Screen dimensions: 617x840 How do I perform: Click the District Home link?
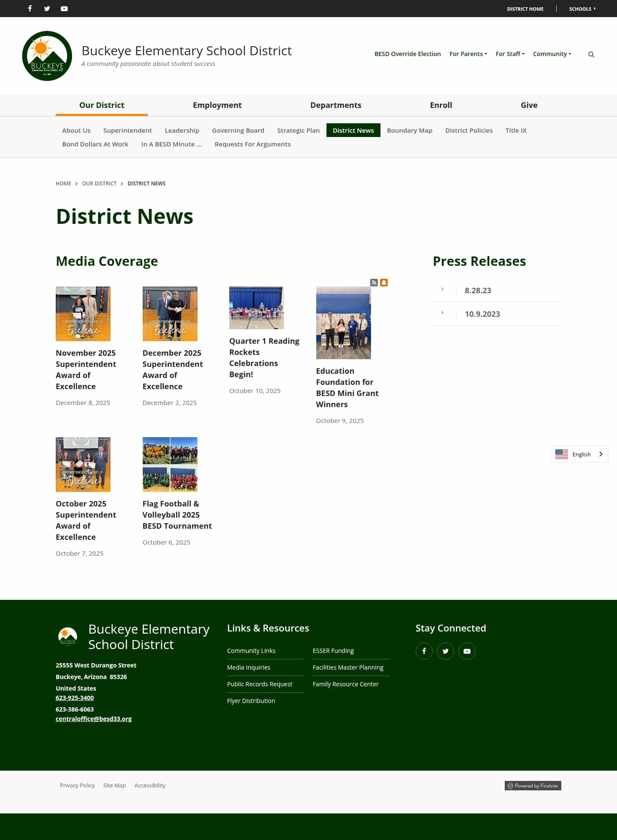525,9
